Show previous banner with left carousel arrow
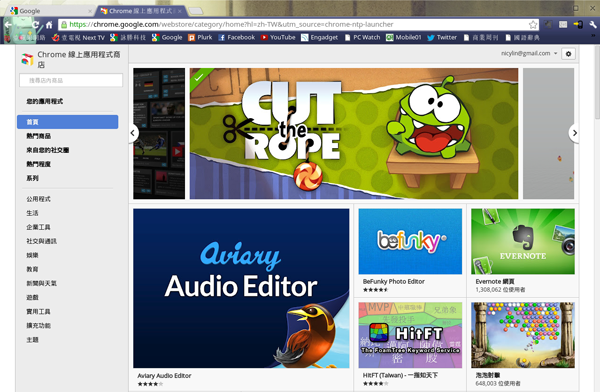Screen dimensions: 600x392 133,133
